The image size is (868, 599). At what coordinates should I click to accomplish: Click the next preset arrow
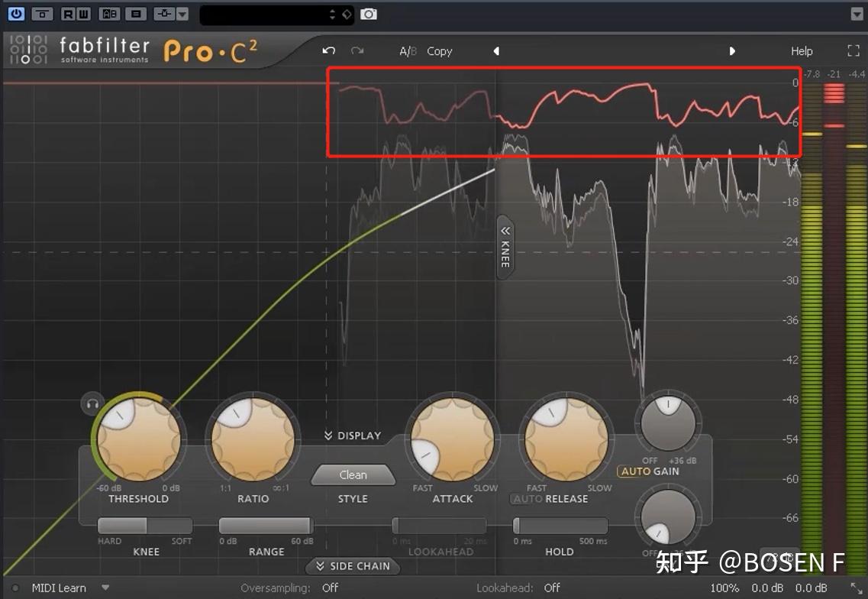[x=731, y=50]
